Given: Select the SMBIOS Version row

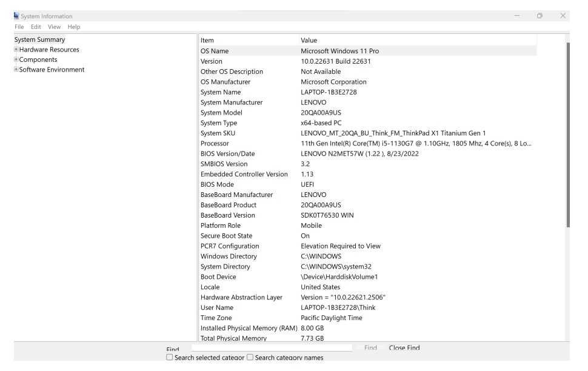Looking at the screenshot, I should [x=367, y=164].
